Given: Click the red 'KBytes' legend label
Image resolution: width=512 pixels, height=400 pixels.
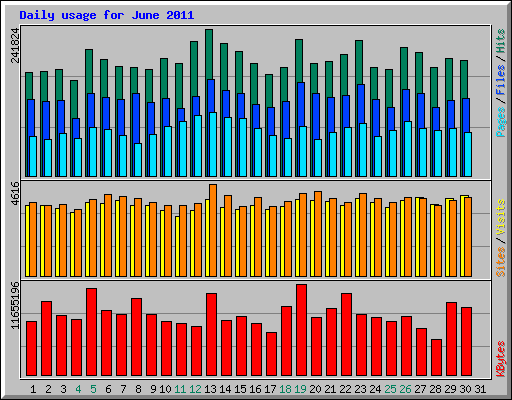Looking at the screenshot, I should tap(501, 358).
